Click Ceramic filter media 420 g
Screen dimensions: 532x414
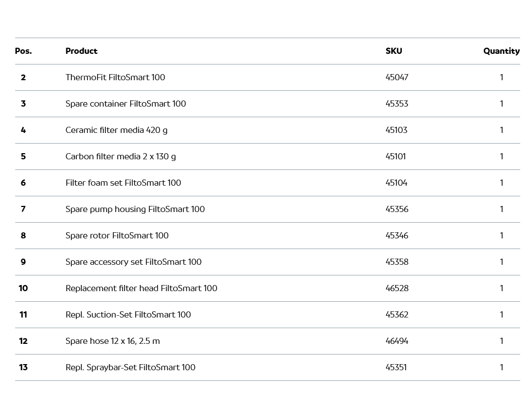[x=116, y=130]
